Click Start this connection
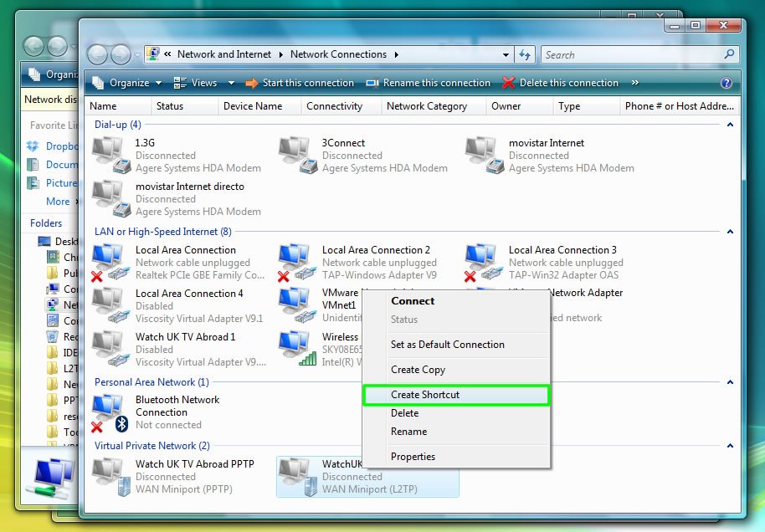The height and width of the screenshot is (532, 765). 300,83
